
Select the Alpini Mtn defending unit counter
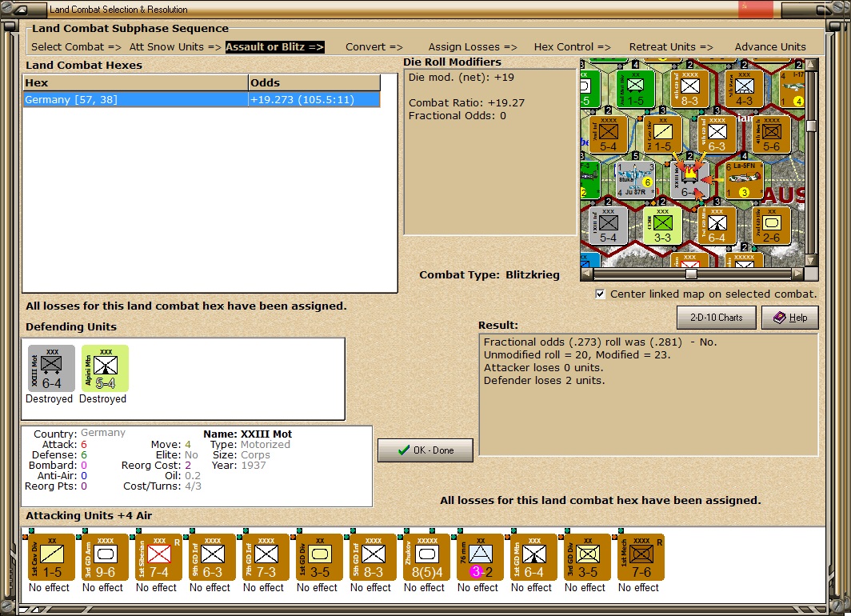[x=106, y=368]
